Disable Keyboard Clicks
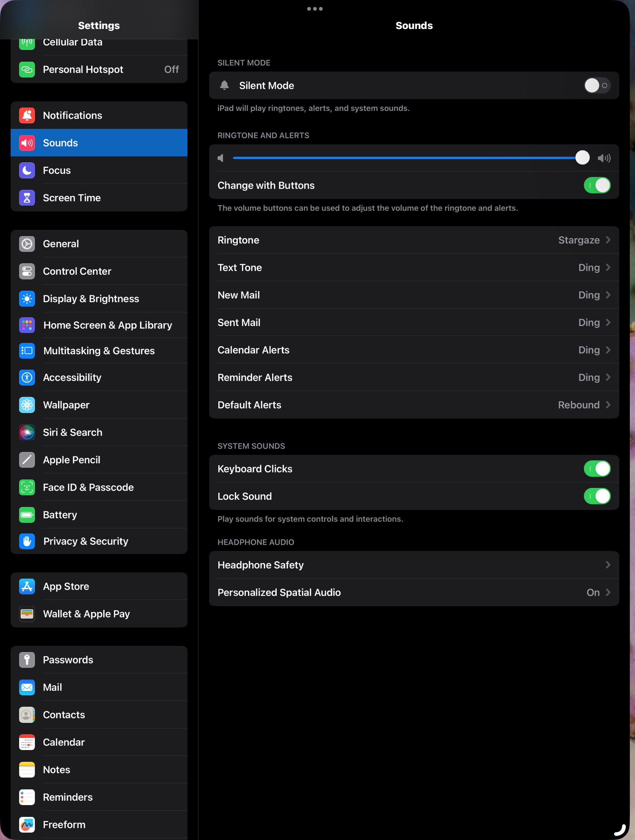The image size is (635, 840). click(x=597, y=468)
